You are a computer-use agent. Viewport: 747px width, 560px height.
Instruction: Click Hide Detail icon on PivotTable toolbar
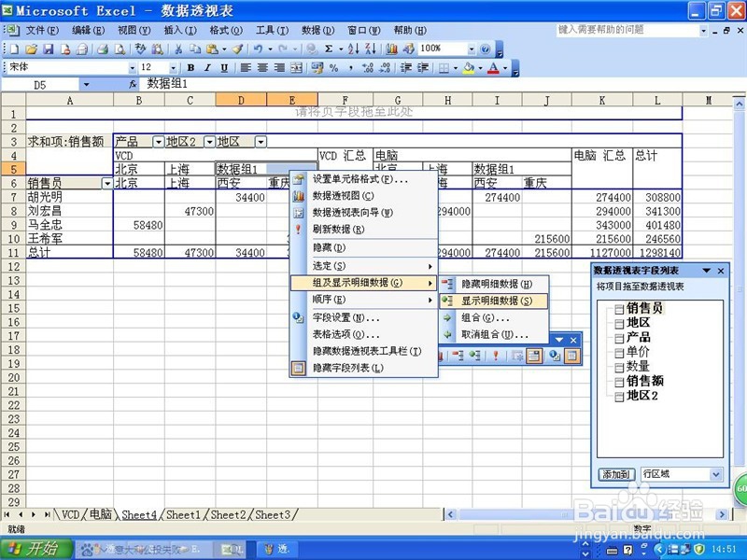[458, 356]
